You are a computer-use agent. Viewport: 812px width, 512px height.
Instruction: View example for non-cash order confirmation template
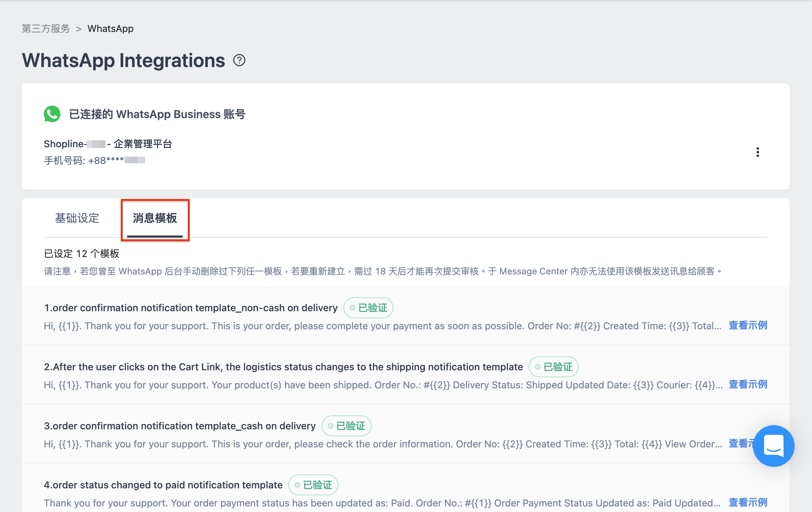(748, 325)
